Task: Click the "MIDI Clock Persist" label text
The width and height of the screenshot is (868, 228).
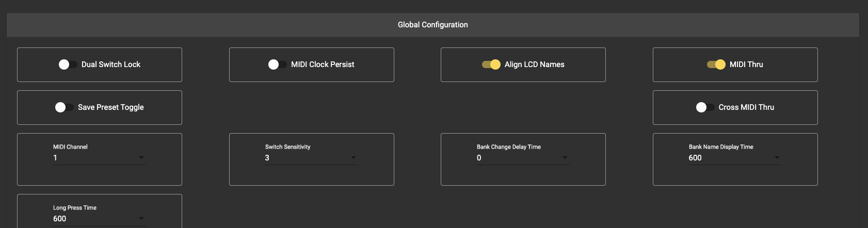Action: 323,64
